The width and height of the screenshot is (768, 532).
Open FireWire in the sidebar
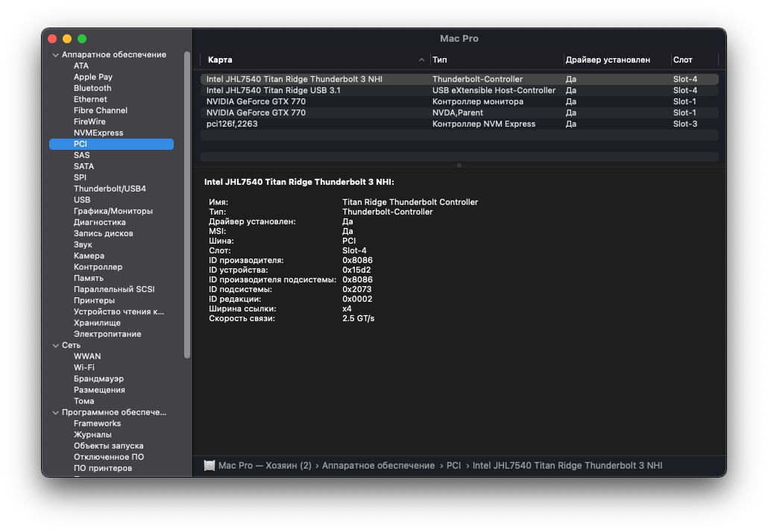click(x=89, y=122)
